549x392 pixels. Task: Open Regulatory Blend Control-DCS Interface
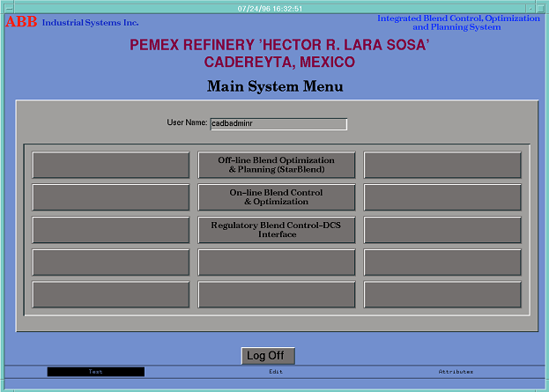click(x=277, y=230)
